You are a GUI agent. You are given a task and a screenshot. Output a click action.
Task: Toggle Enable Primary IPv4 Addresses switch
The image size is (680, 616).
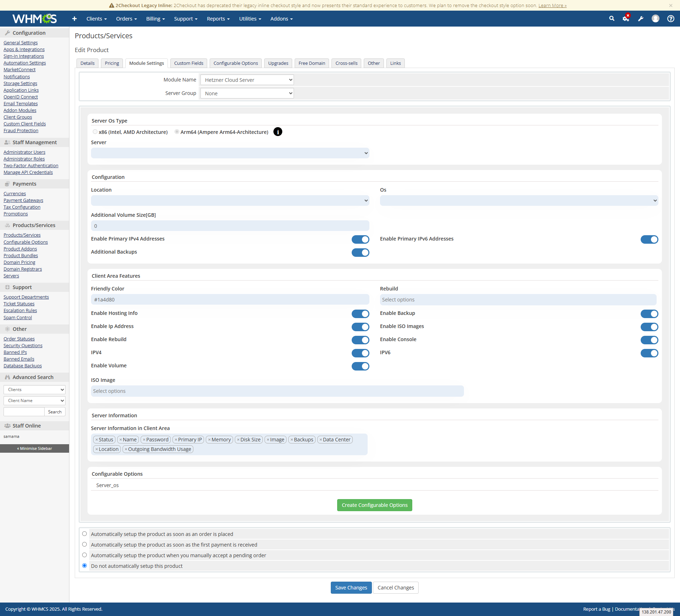coord(360,239)
